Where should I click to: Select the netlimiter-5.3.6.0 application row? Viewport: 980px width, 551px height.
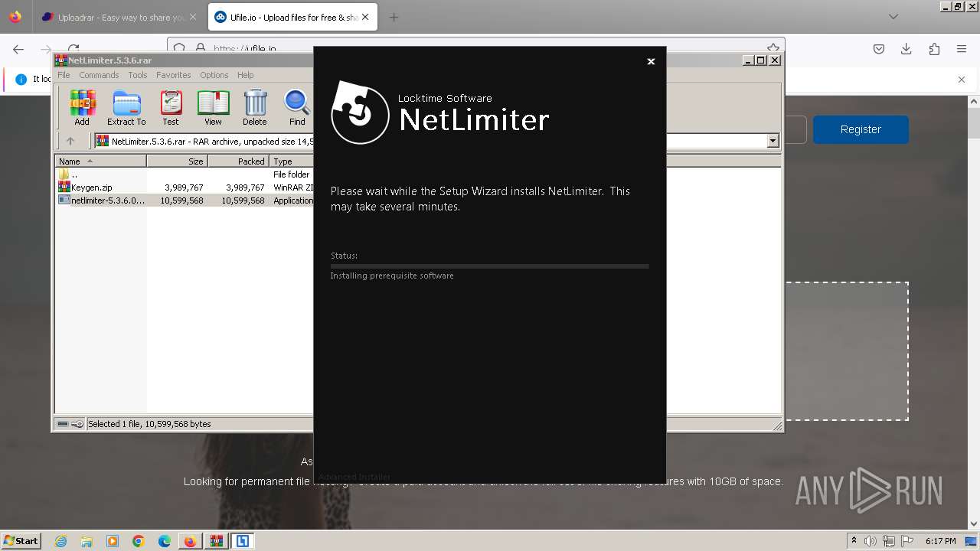point(185,201)
